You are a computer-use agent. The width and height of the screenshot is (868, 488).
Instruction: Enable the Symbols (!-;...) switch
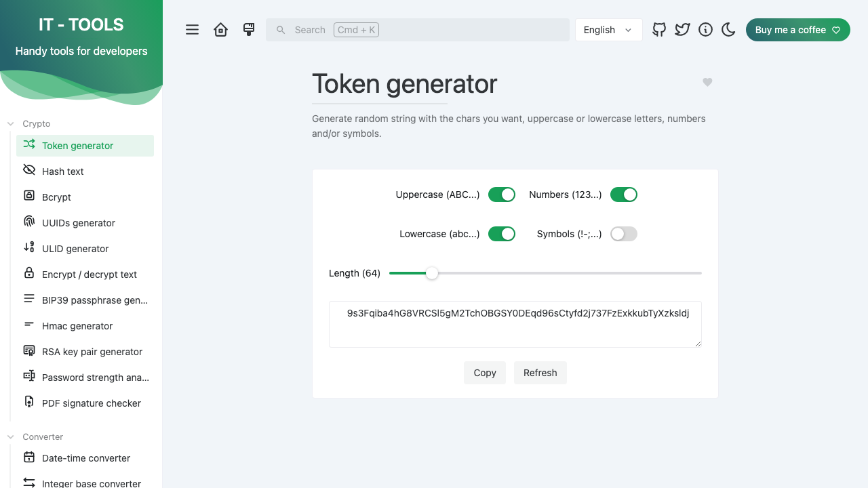pyautogui.click(x=624, y=234)
